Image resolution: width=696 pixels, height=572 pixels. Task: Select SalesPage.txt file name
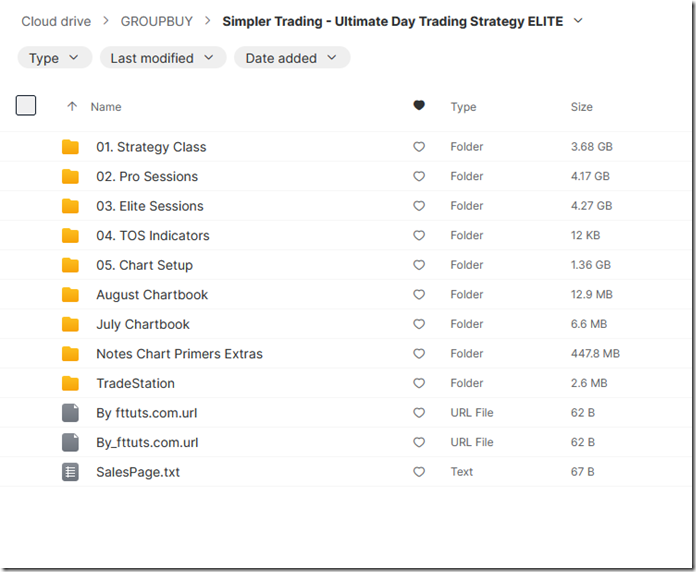click(x=138, y=472)
